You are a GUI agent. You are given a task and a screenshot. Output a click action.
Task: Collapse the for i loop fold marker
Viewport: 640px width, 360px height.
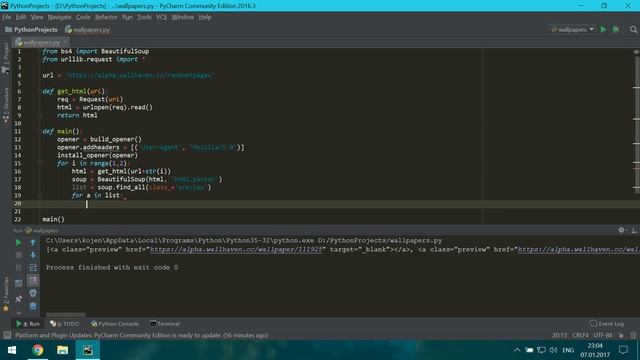coord(40,163)
